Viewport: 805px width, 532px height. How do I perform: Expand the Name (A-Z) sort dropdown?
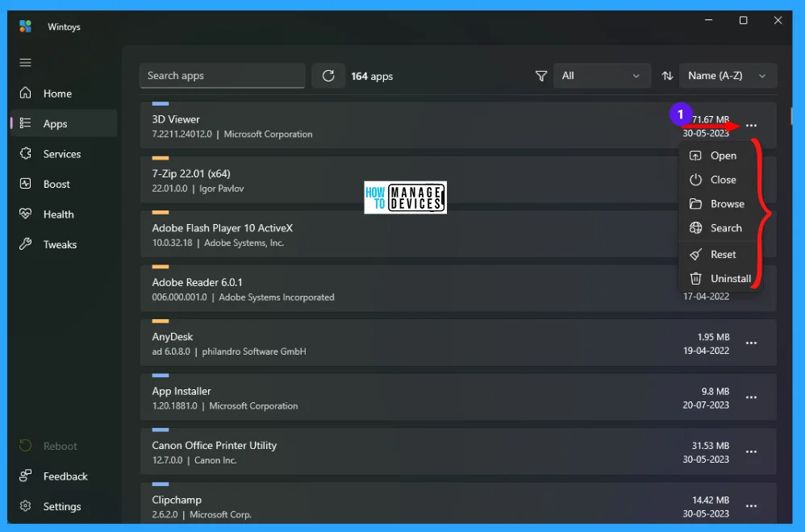[728, 76]
